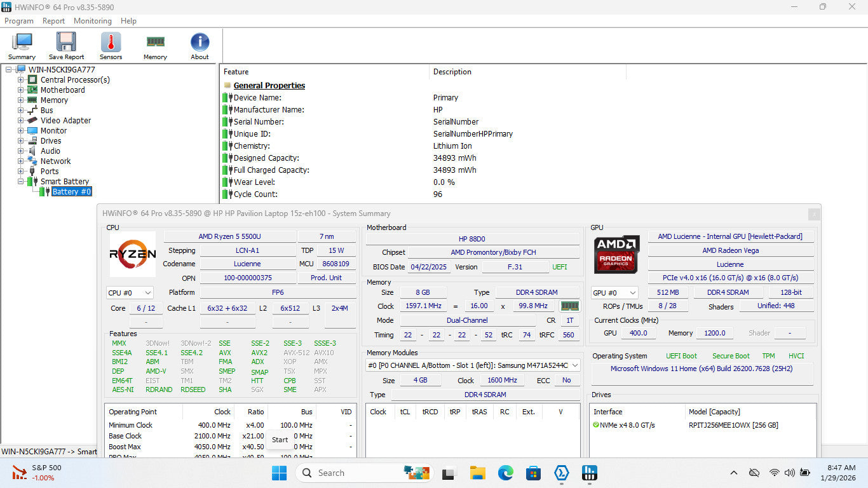
Task: Open the memory module slot dropdown
Action: [473, 365]
